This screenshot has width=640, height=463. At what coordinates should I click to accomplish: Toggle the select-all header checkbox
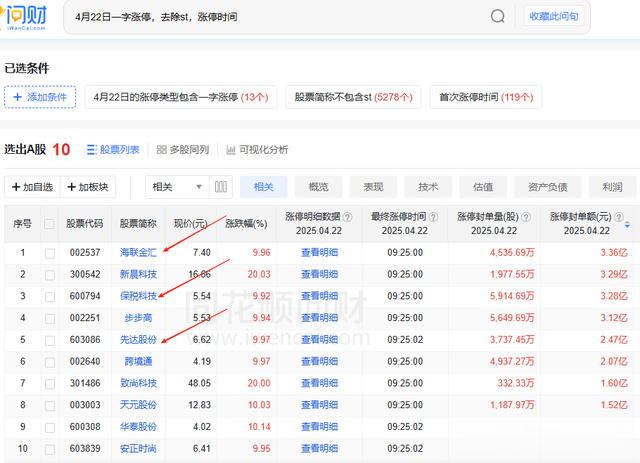pos(49,224)
